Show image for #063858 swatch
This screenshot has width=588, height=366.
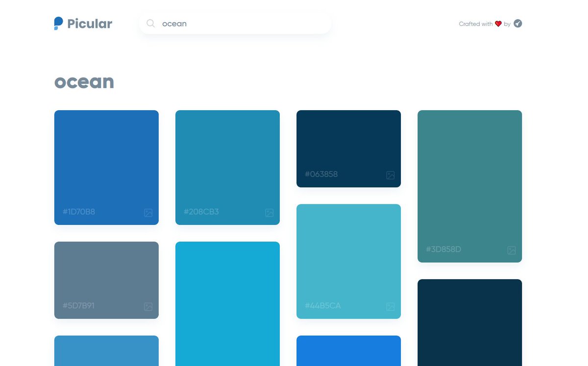[x=390, y=175]
